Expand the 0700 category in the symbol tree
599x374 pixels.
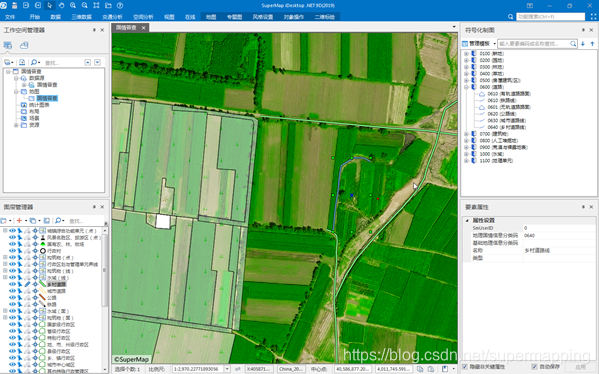[466, 134]
